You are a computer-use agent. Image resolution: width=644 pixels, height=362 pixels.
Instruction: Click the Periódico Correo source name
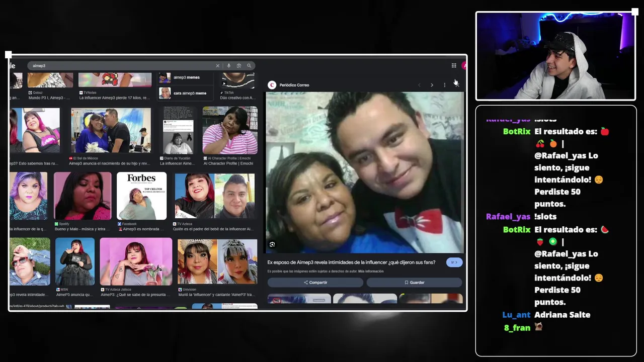tap(294, 85)
